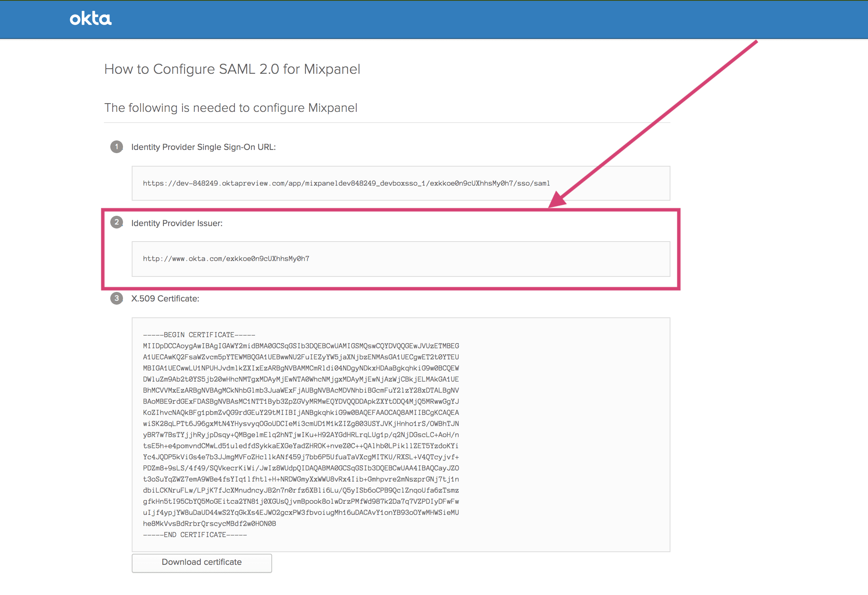The height and width of the screenshot is (595, 868).
Task: Click the okta.com issuer URL text
Action: coord(226,259)
